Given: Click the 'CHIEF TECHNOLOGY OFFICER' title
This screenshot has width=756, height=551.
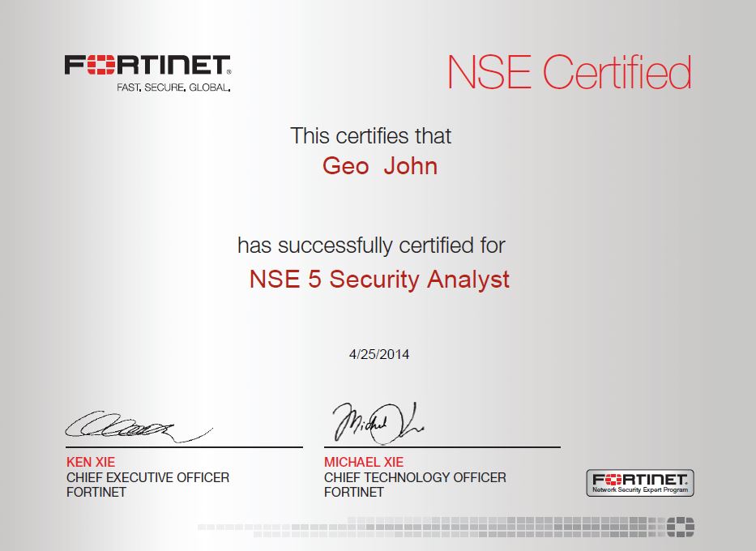Looking at the screenshot, I should [x=415, y=477].
